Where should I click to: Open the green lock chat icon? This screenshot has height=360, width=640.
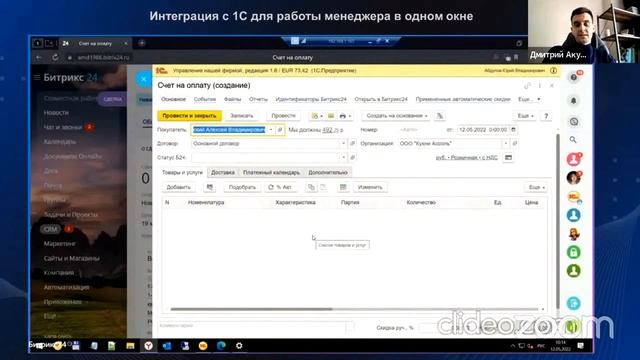tap(573, 252)
